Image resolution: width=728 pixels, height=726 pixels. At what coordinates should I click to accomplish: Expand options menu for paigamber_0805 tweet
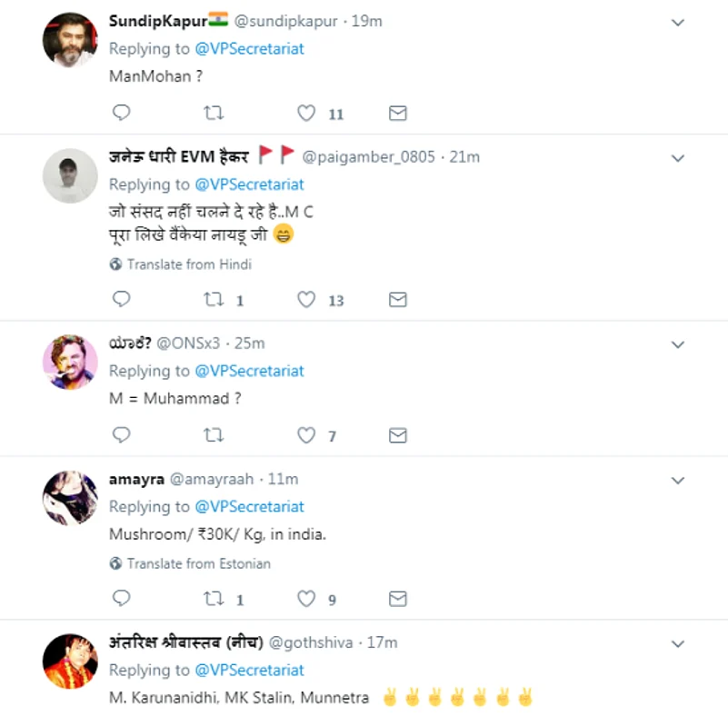click(x=677, y=158)
